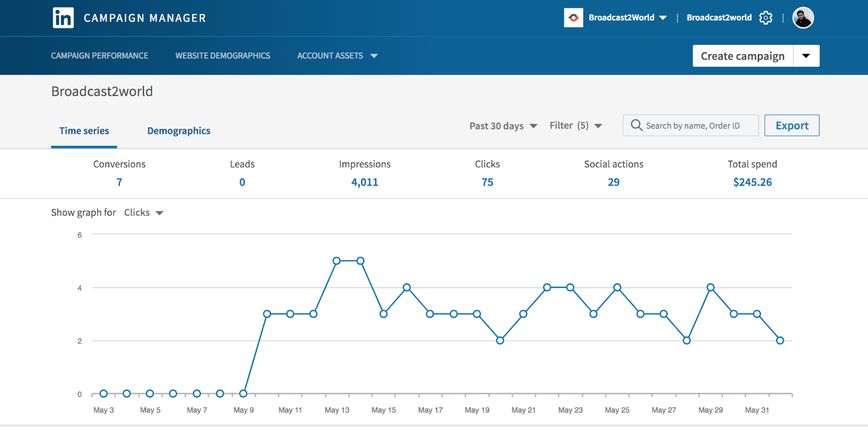Click the May 13 peak data point
This screenshot has height=428, width=868.
point(337,261)
